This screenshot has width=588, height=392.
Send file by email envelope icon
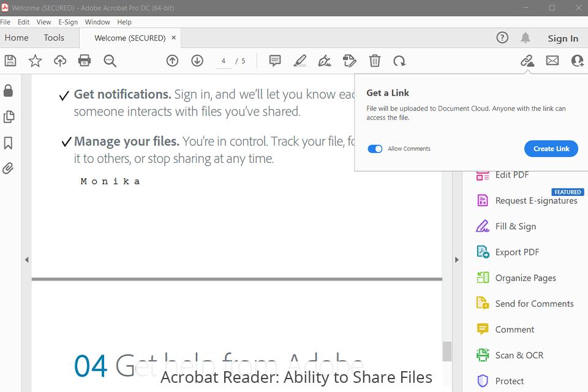click(x=552, y=61)
